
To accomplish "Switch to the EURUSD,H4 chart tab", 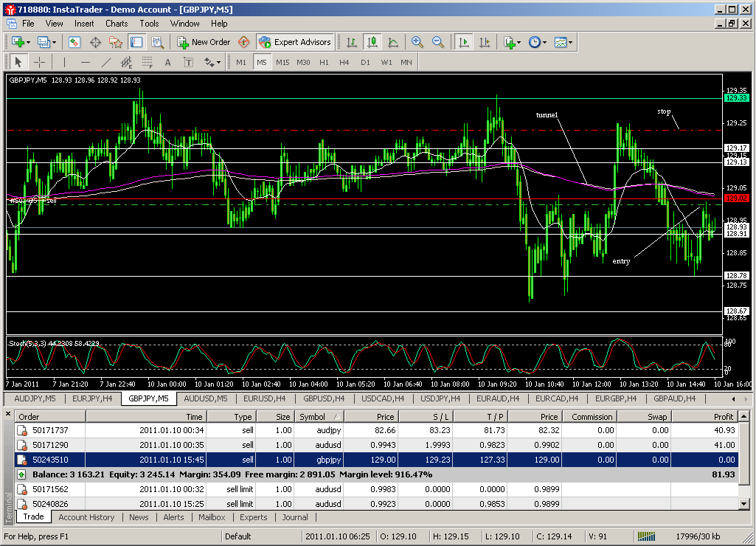I will [264, 398].
